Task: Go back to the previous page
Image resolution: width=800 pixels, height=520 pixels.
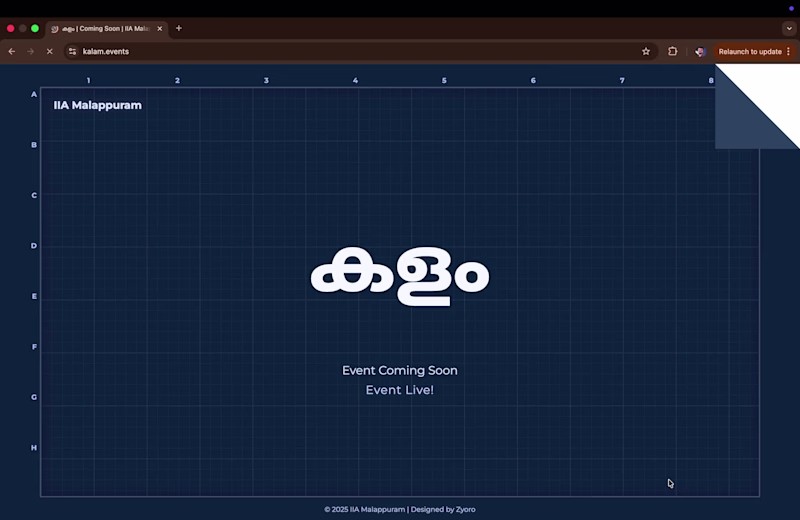Action: tap(12, 52)
